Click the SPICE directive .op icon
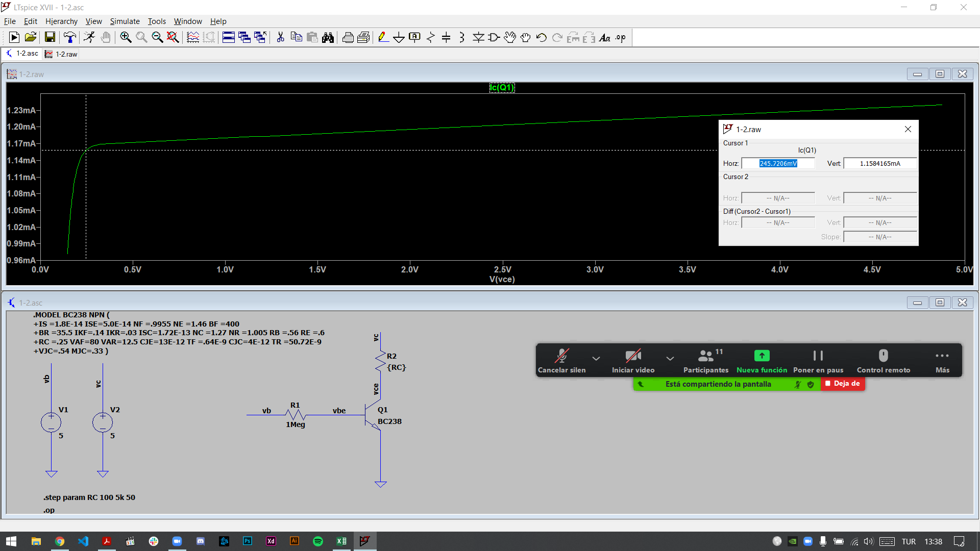Screen dimensions: 980x551 pos(621,37)
